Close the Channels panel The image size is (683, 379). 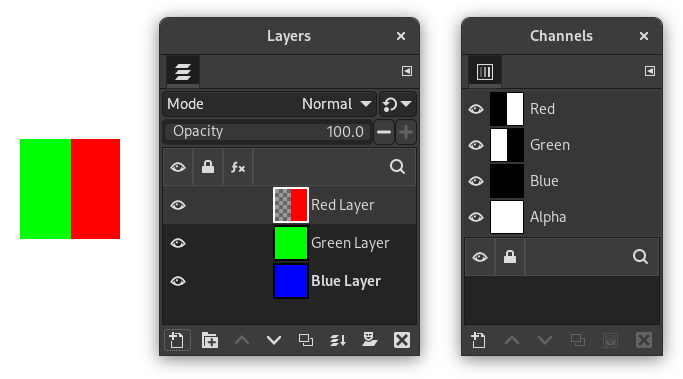click(644, 36)
